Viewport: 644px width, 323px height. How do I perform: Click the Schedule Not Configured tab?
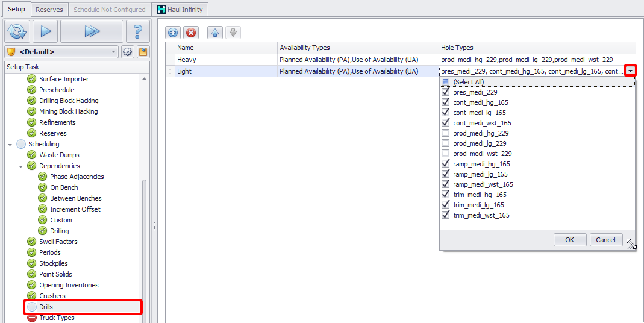(109, 9)
